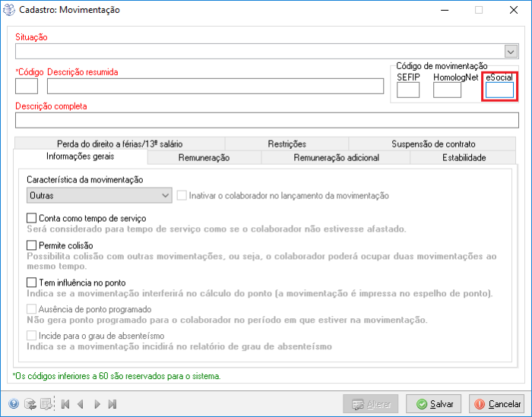
Task: Click the Cancelar button
Action: [x=497, y=404]
